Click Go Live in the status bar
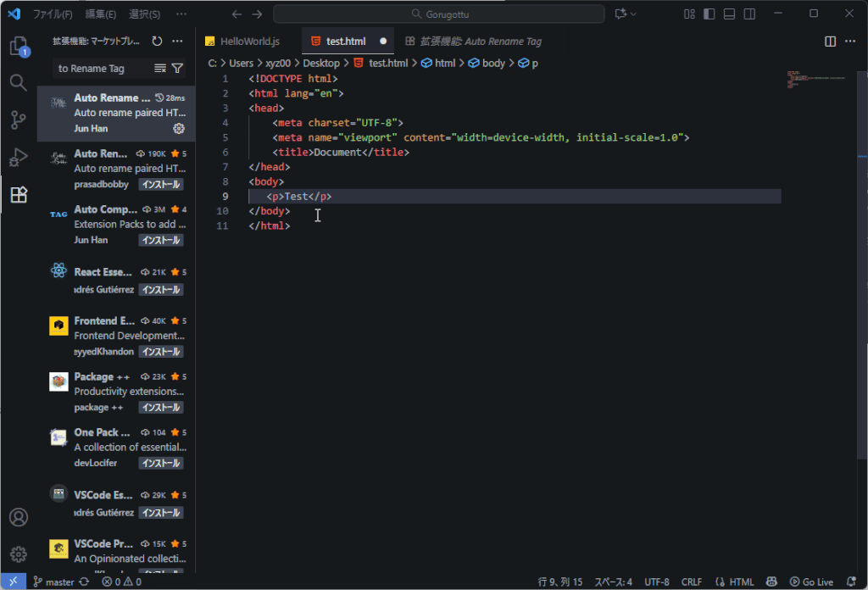 click(x=811, y=582)
